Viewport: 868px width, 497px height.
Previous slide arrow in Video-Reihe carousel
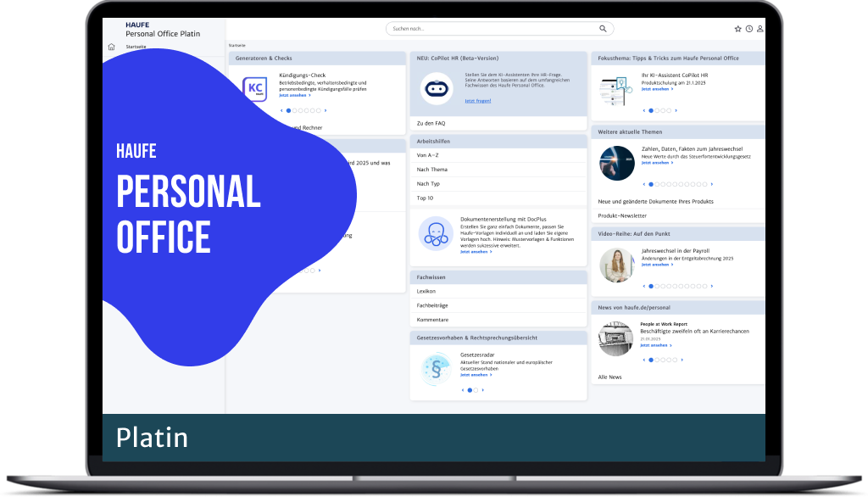pos(644,287)
